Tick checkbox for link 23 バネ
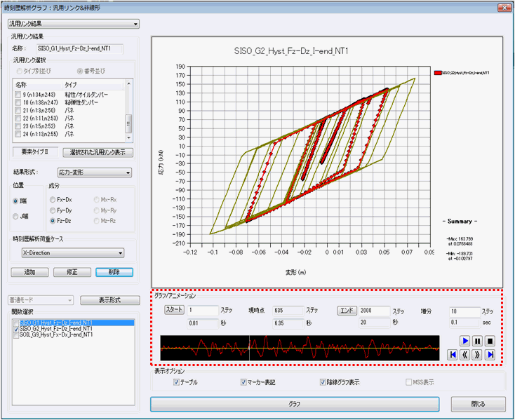 click(18, 126)
